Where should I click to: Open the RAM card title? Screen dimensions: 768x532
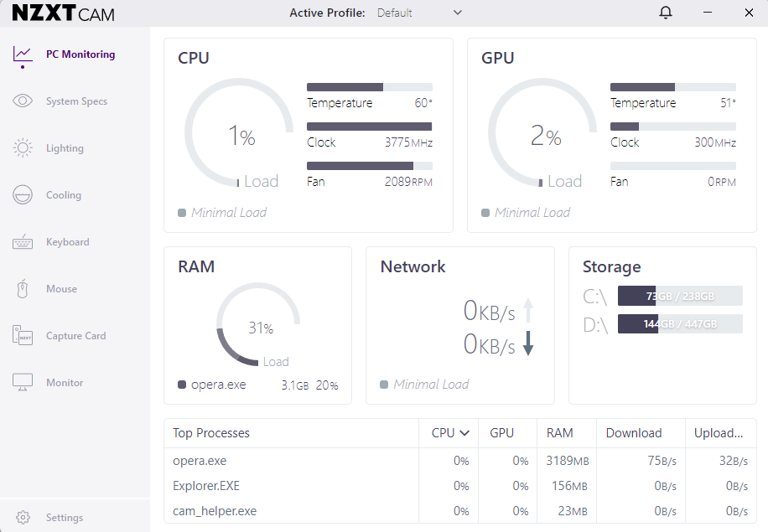coord(196,266)
